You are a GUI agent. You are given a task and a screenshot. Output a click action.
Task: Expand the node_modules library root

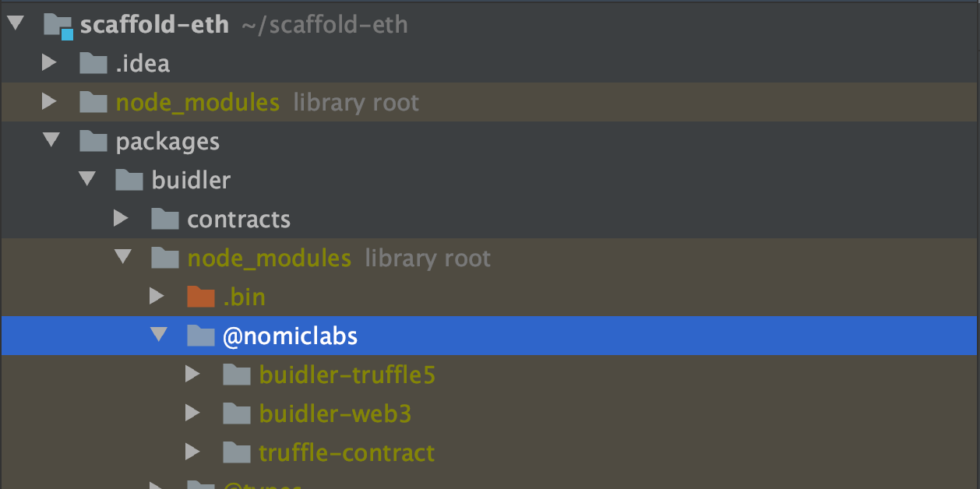point(50,102)
